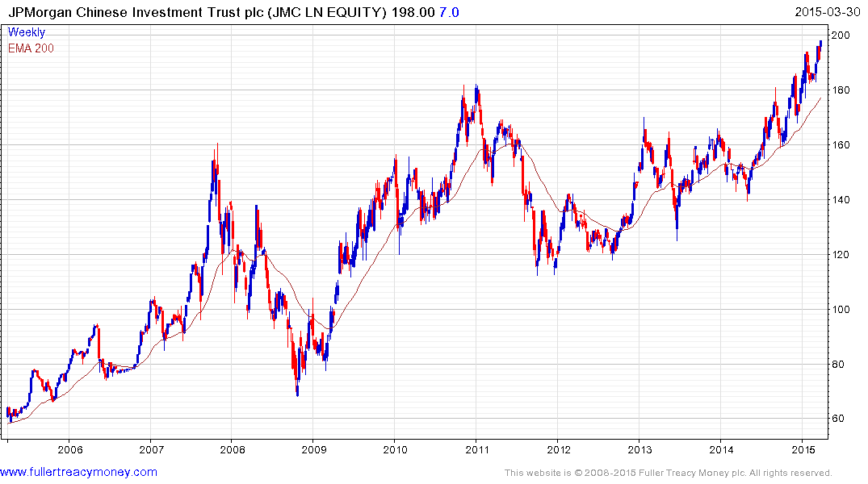Click the 140 price axis label
This screenshot has width=868, height=484.
[841, 200]
